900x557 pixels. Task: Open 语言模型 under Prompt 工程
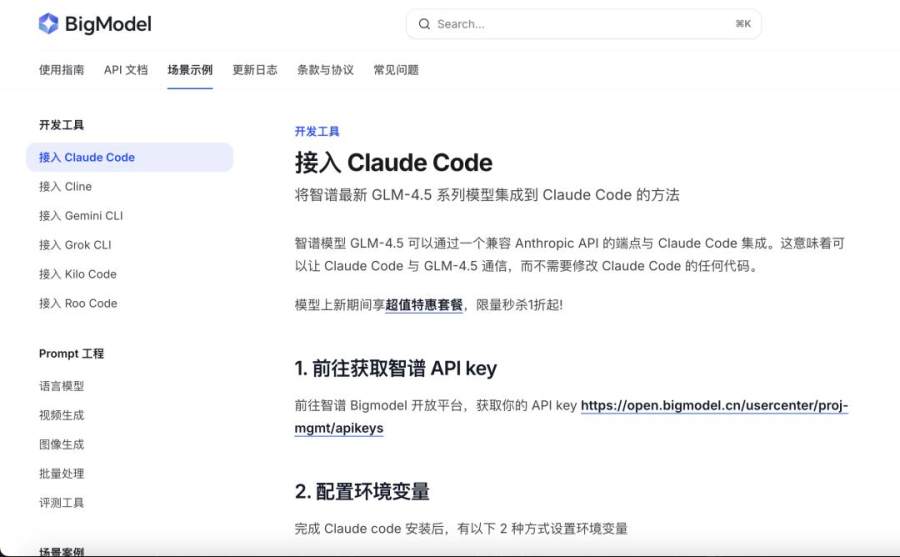coord(61,386)
